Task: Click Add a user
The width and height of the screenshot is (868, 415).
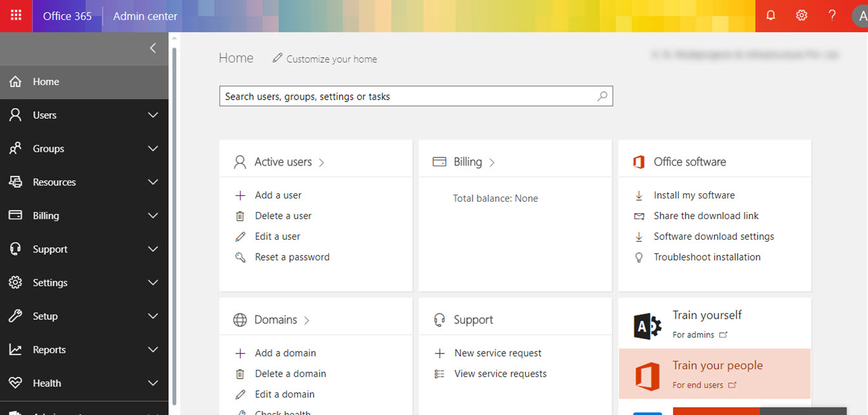Action: (278, 195)
